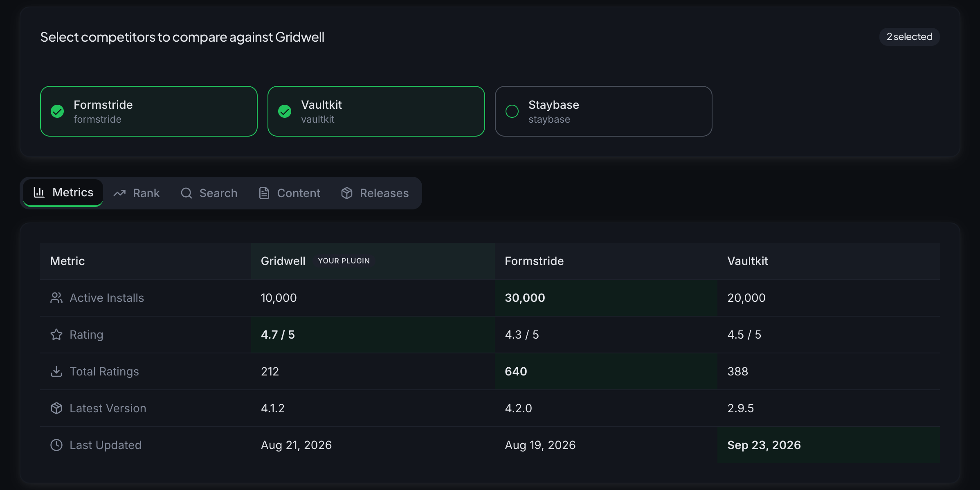Open the Releases tab

tap(375, 193)
